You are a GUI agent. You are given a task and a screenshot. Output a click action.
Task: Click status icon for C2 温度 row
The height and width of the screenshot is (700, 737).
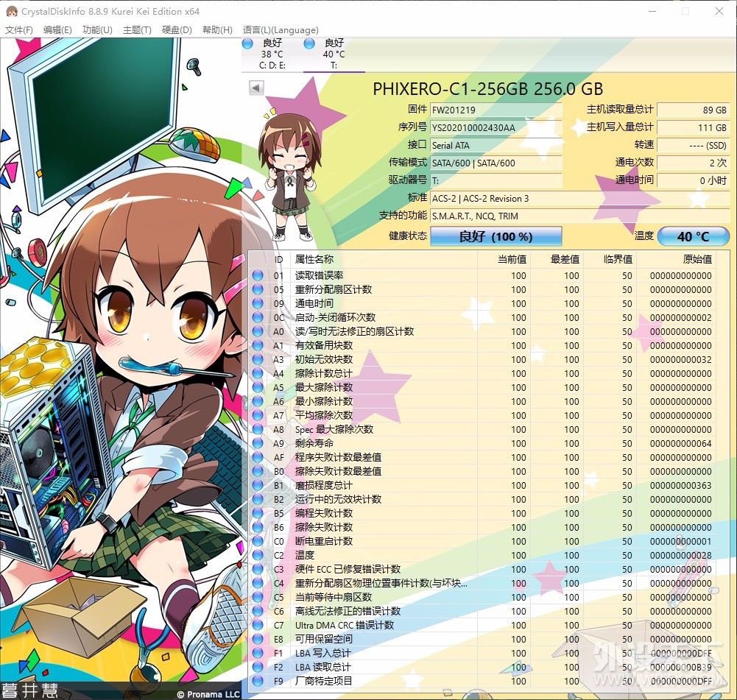(258, 555)
